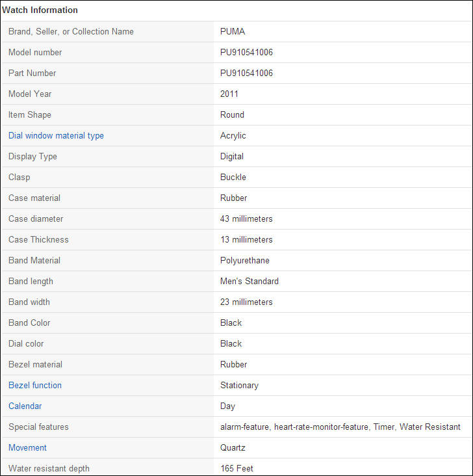Select the 43 millimeters case diameter value

(x=246, y=219)
